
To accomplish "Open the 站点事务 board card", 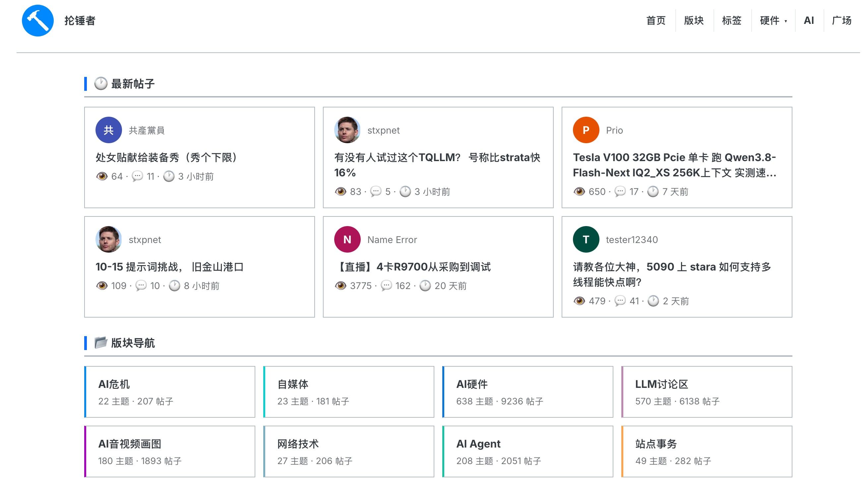I will point(707,452).
